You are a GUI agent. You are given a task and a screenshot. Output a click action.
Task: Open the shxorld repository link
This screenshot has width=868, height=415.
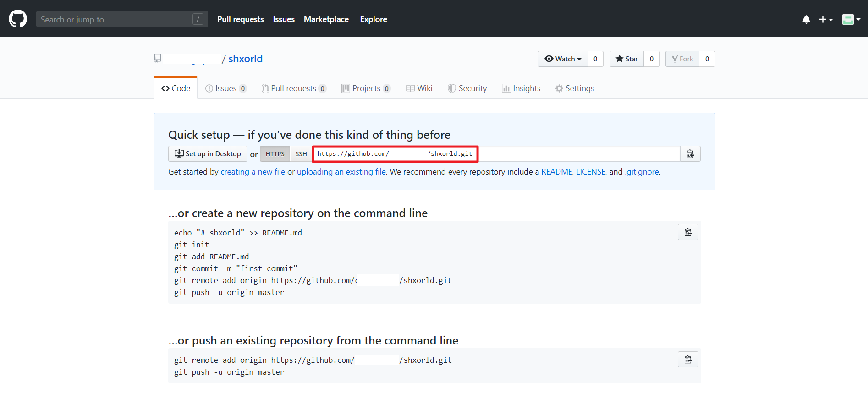245,59
